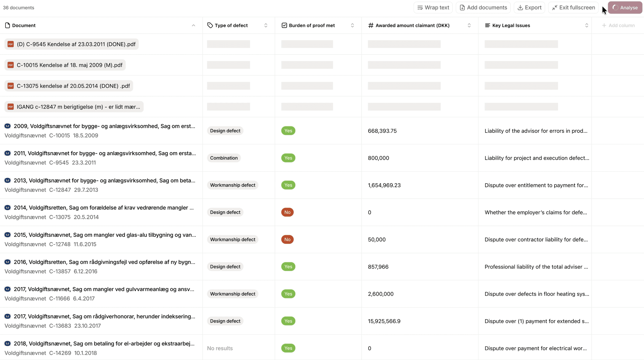This screenshot has height=360, width=644.
Task: Click the tag icon in Type of defect header
Action: 210,26
